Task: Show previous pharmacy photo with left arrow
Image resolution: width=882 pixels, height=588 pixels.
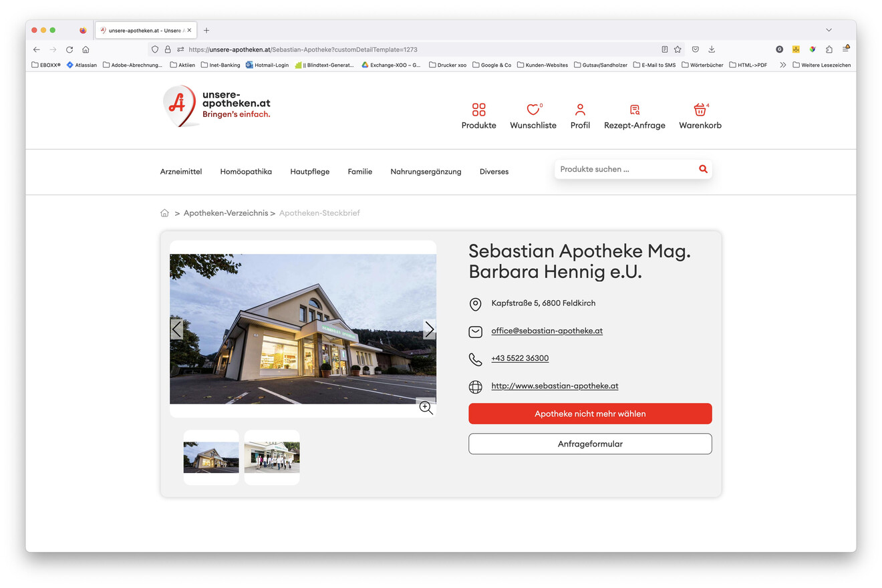Action: click(x=176, y=329)
